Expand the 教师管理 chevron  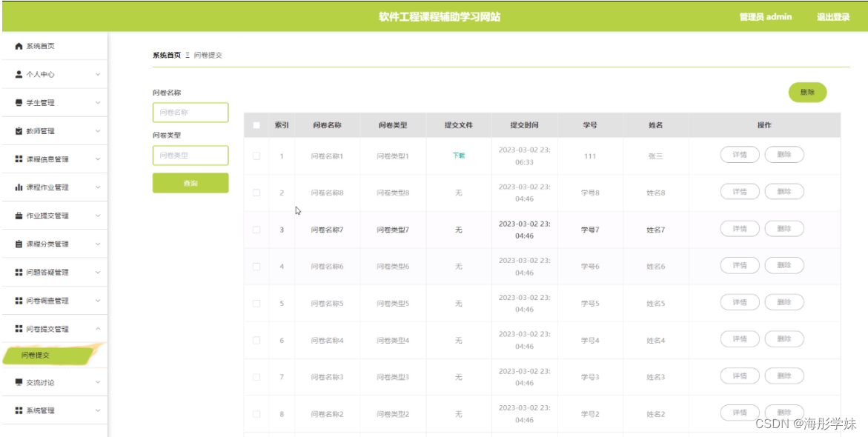pyautogui.click(x=98, y=131)
